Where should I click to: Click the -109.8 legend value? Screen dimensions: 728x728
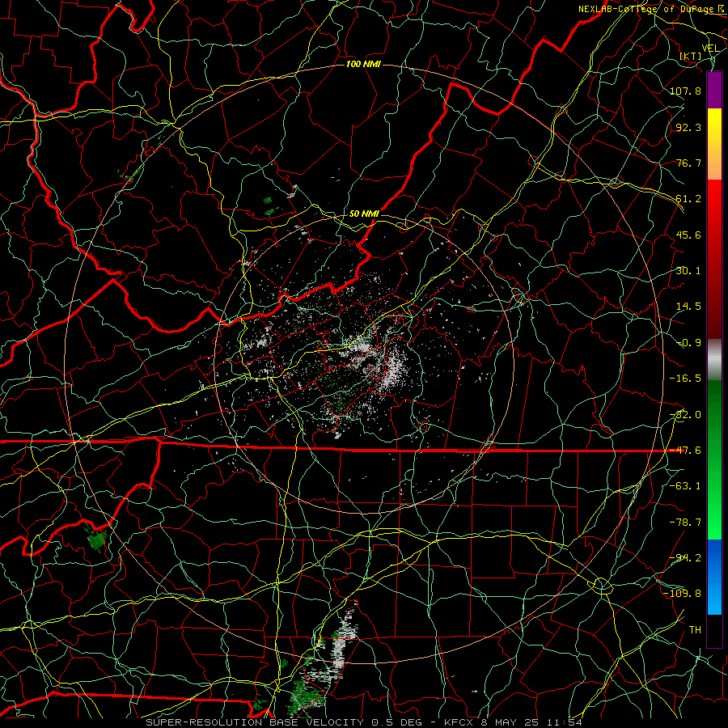click(683, 594)
